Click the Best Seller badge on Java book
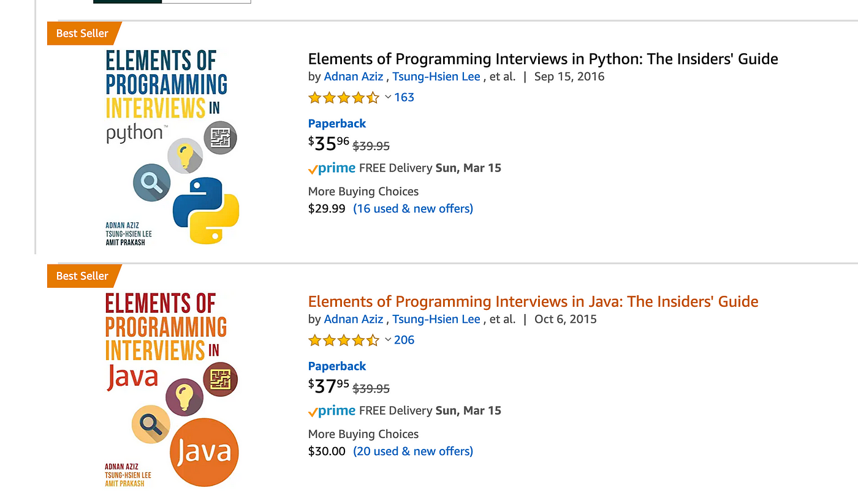The width and height of the screenshot is (858, 504). coord(84,276)
